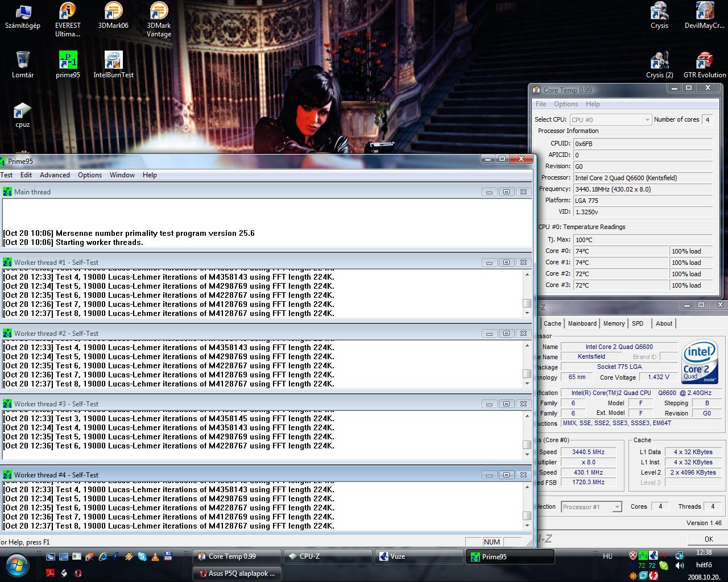Open the network connection tray icon
The image size is (728, 582).
click(680, 555)
